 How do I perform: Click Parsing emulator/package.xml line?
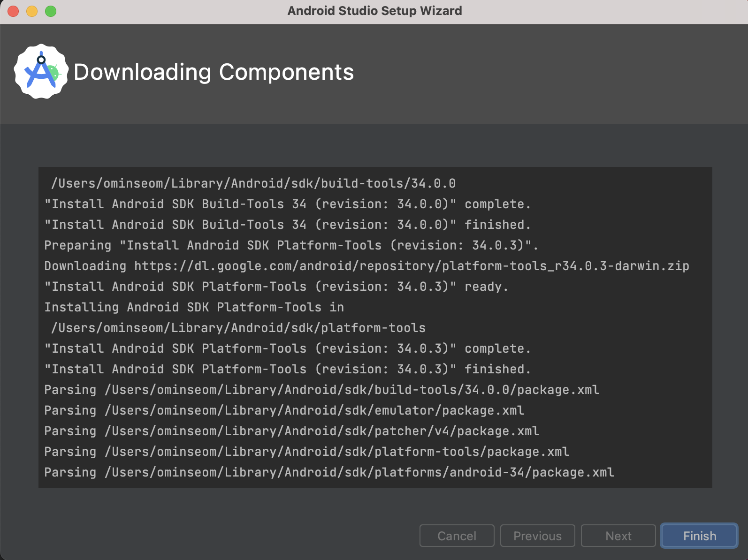(284, 410)
